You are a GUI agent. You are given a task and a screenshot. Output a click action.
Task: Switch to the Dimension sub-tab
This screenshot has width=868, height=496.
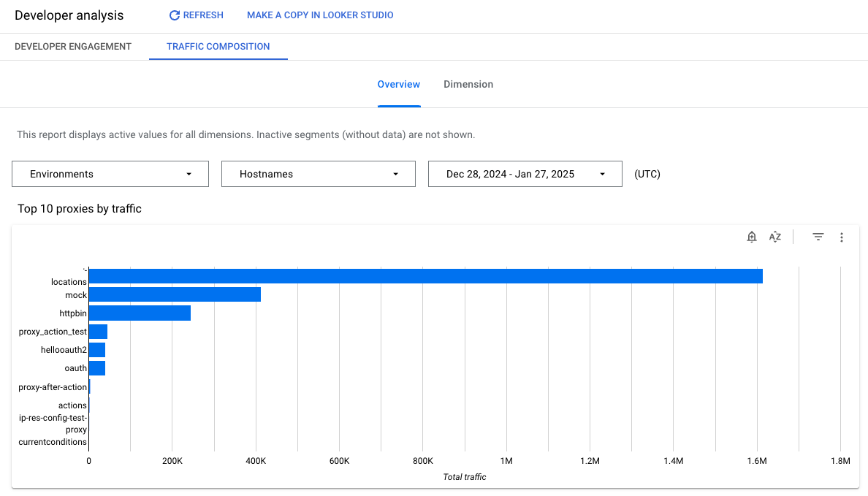(468, 84)
